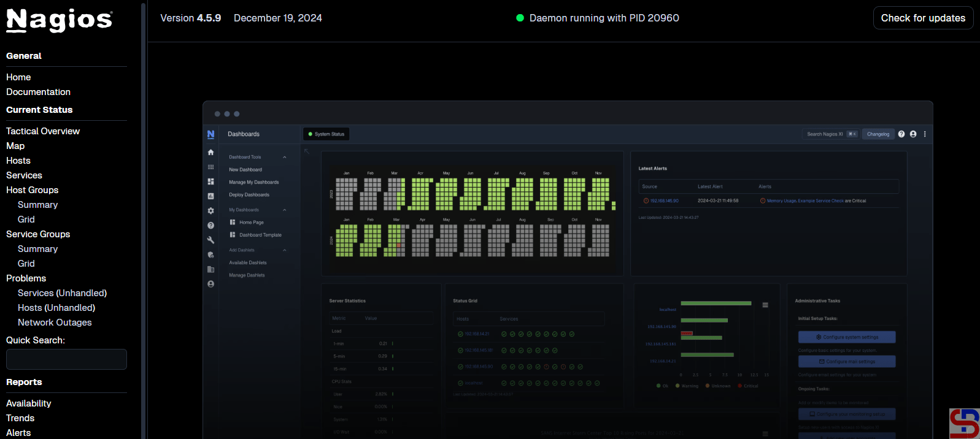Open the help question mark in top bar

(x=901, y=134)
